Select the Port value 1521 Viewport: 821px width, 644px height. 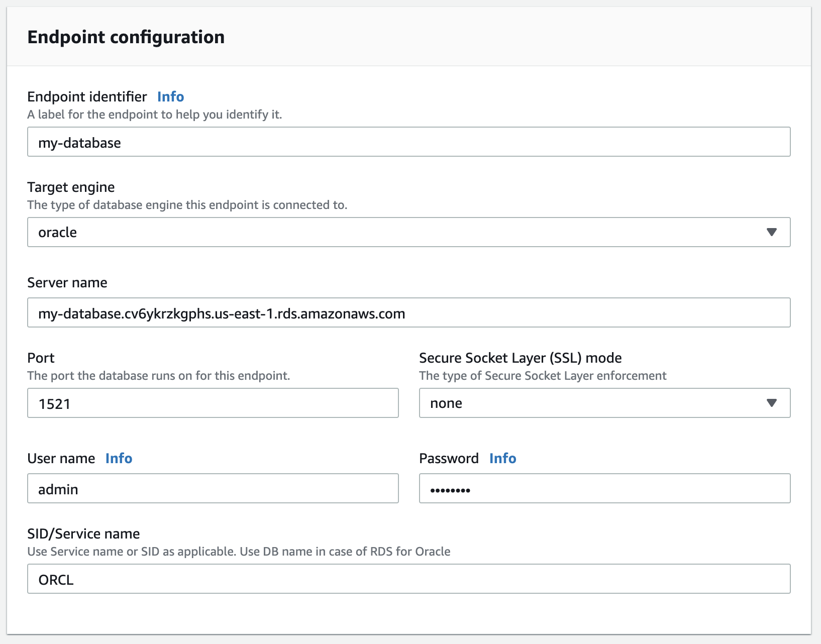(54, 403)
